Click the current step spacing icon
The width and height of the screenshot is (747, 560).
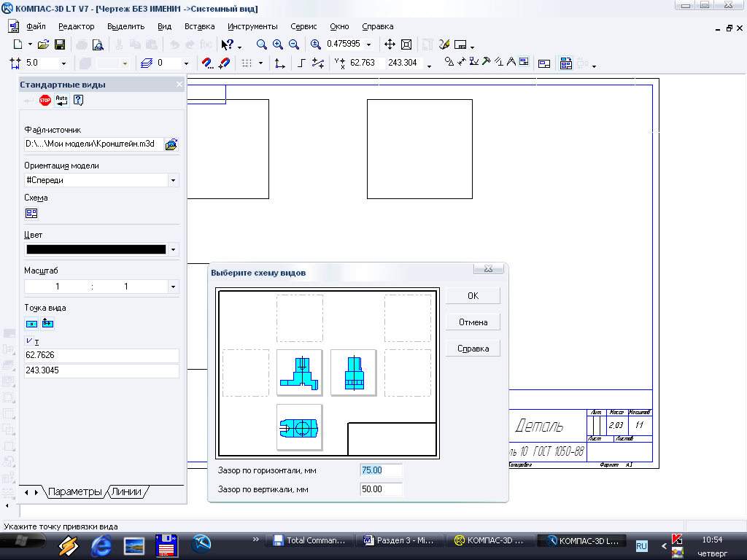[x=15, y=63]
